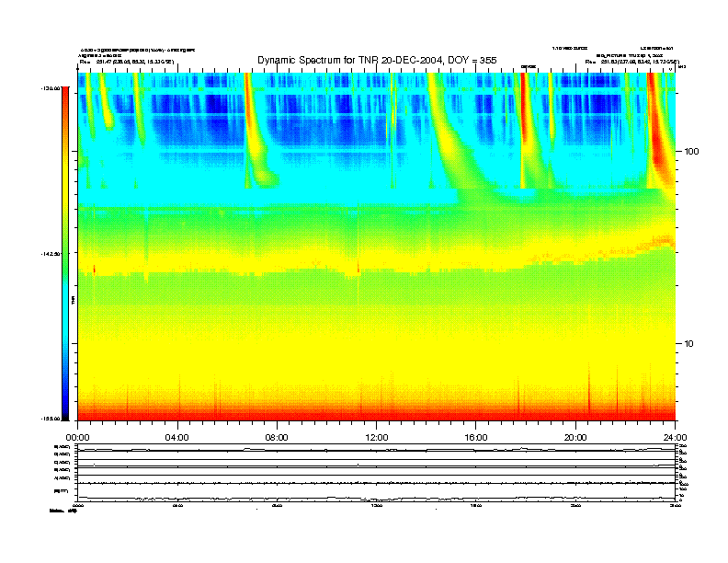
Task: Click the 04:00 time label on the spectrum axis
Action: [177, 438]
